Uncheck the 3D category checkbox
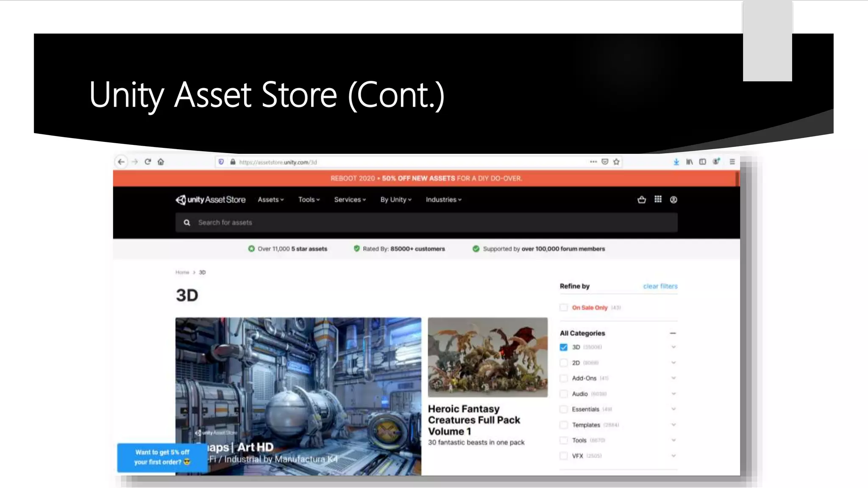Screen dimensions: 868x488 click(x=564, y=347)
